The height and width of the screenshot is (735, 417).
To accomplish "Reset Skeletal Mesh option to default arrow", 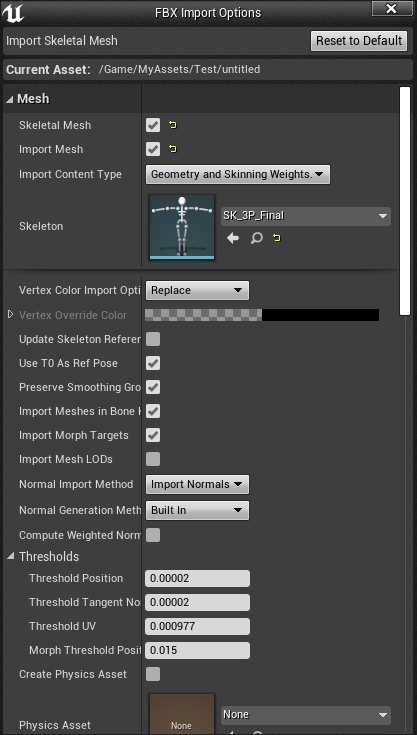I will [x=173, y=125].
